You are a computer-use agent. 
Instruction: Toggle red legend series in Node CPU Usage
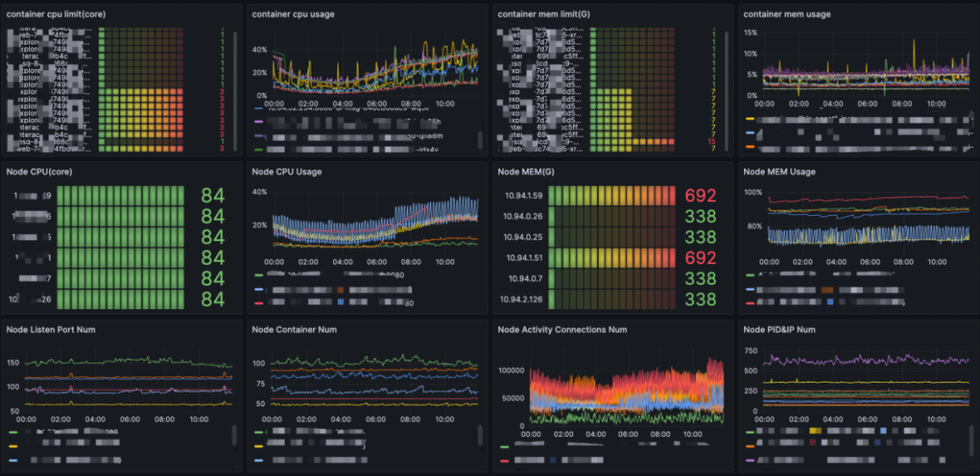tap(259, 302)
